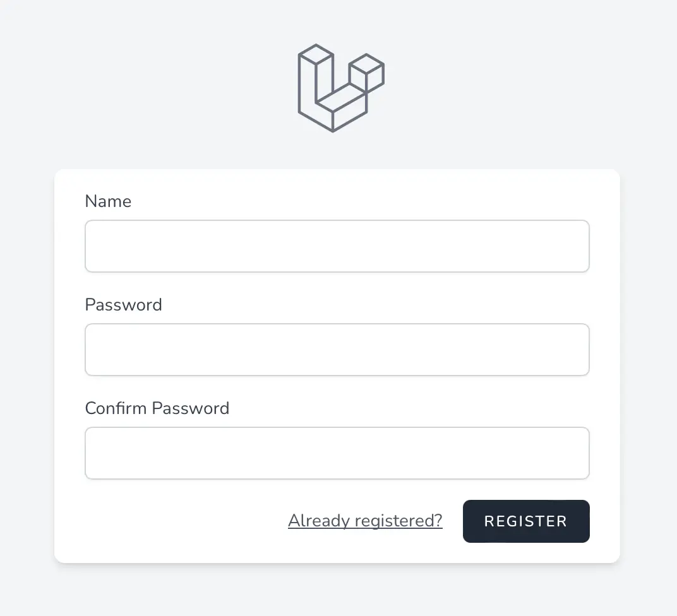The width and height of the screenshot is (677, 616).
Task: Open the login page via Already registered?
Action: (x=365, y=521)
